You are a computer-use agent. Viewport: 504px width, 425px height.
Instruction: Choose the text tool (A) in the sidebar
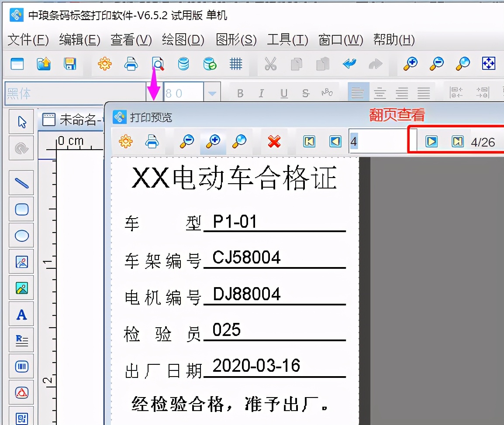(21, 314)
